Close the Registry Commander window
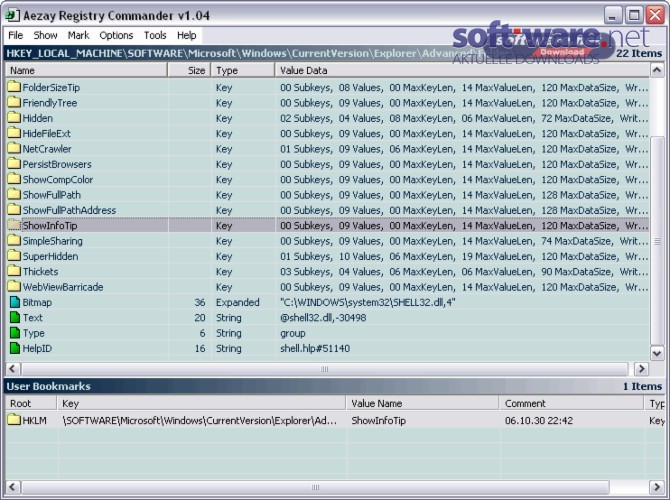This screenshot has height=500, width=670. click(x=655, y=15)
